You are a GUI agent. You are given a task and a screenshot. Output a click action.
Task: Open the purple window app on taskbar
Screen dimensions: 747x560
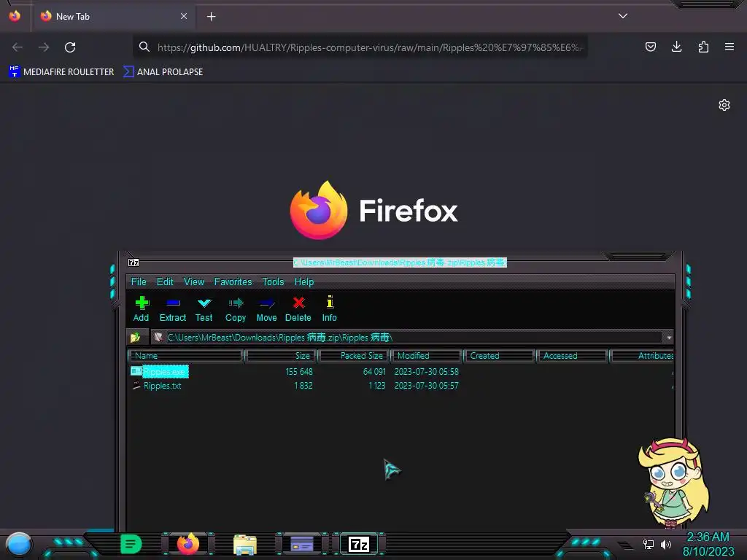tap(302, 544)
